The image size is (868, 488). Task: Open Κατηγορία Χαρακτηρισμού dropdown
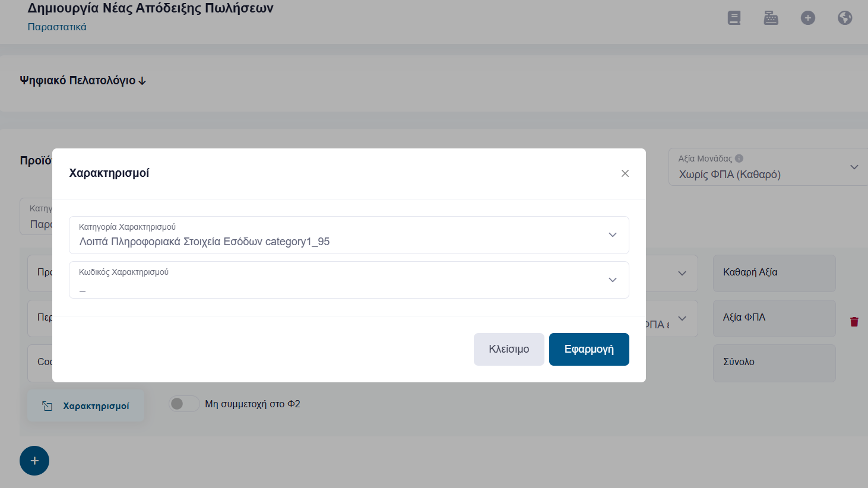(x=349, y=235)
